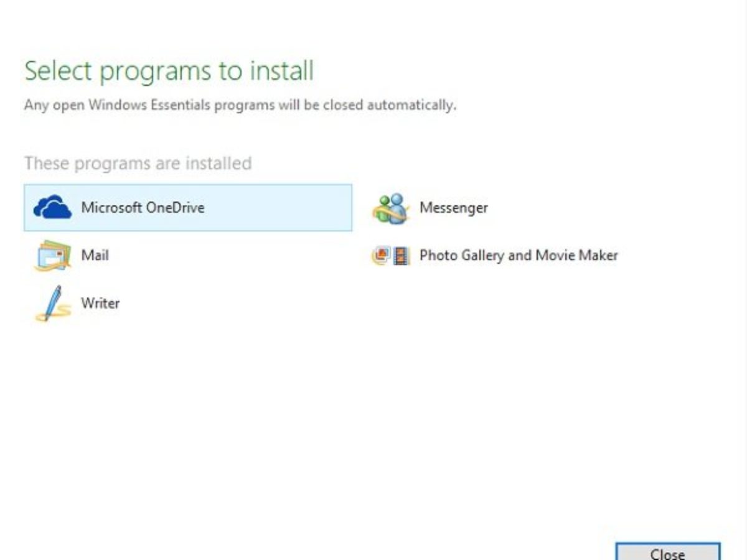Click the 'Any open Windows Essentials programs' notice

coord(240,105)
